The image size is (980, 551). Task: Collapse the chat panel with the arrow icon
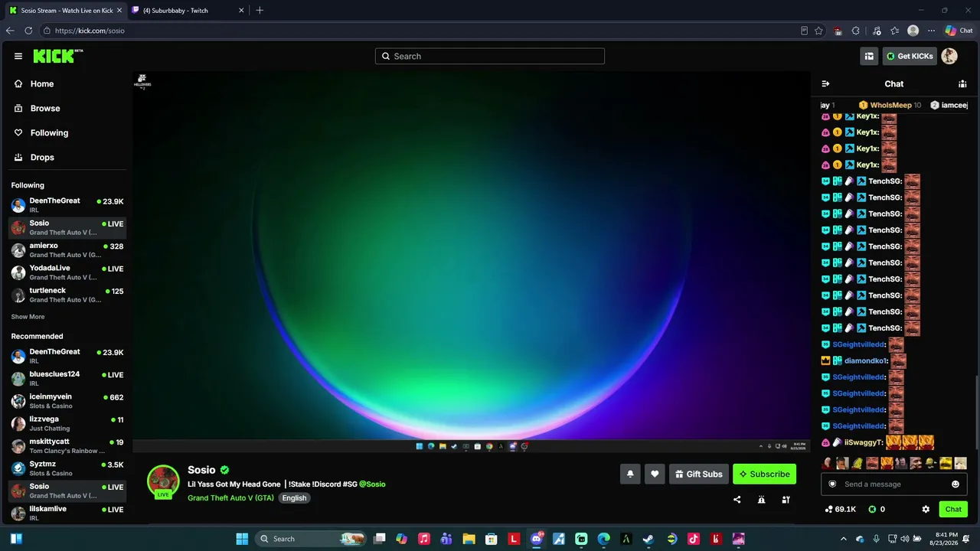825,84
